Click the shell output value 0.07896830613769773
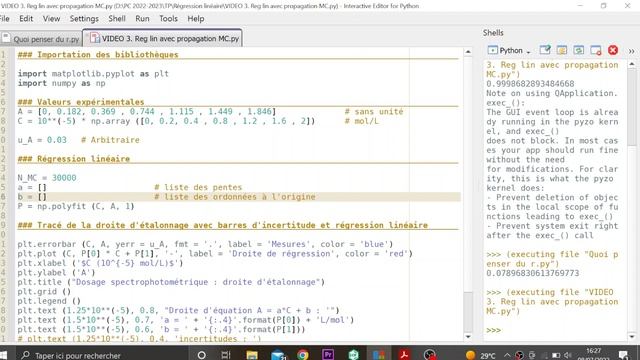The image size is (640, 360). (x=533, y=273)
